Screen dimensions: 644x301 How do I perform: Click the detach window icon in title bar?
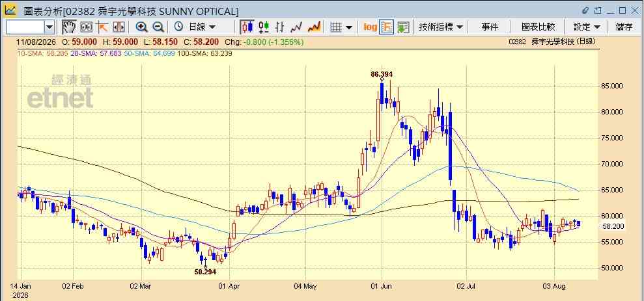598,10
